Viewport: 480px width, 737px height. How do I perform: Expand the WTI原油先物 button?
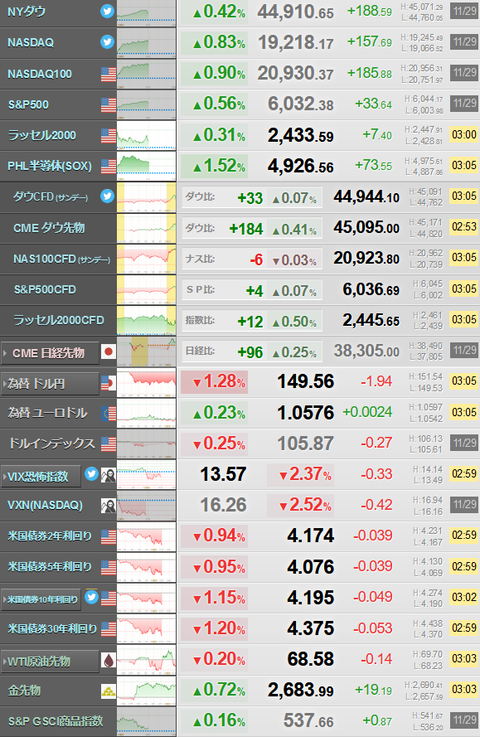point(50,661)
